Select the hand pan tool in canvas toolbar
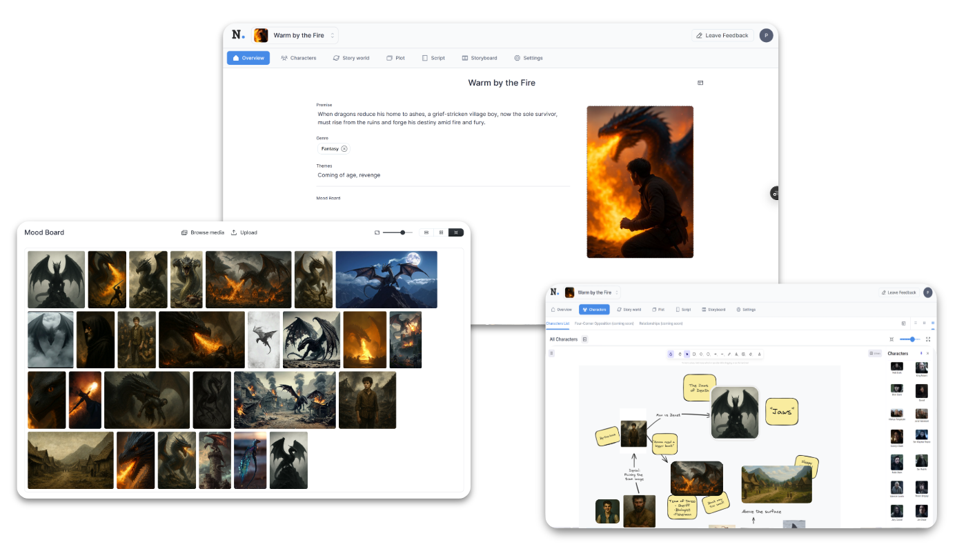 (x=679, y=354)
